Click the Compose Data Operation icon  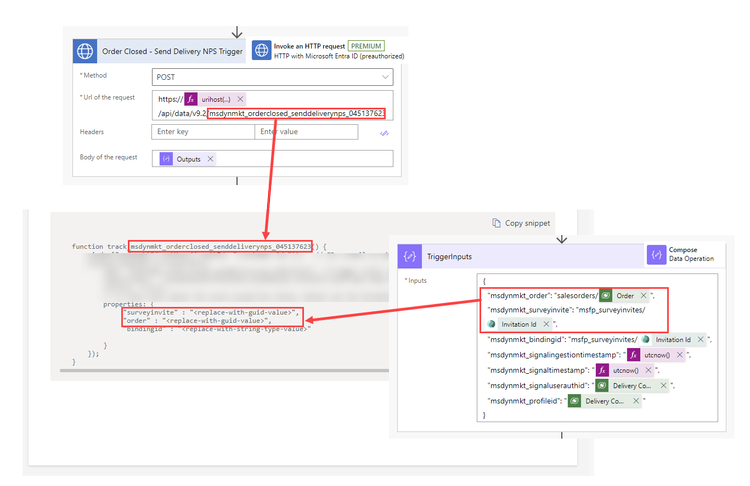click(656, 254)
